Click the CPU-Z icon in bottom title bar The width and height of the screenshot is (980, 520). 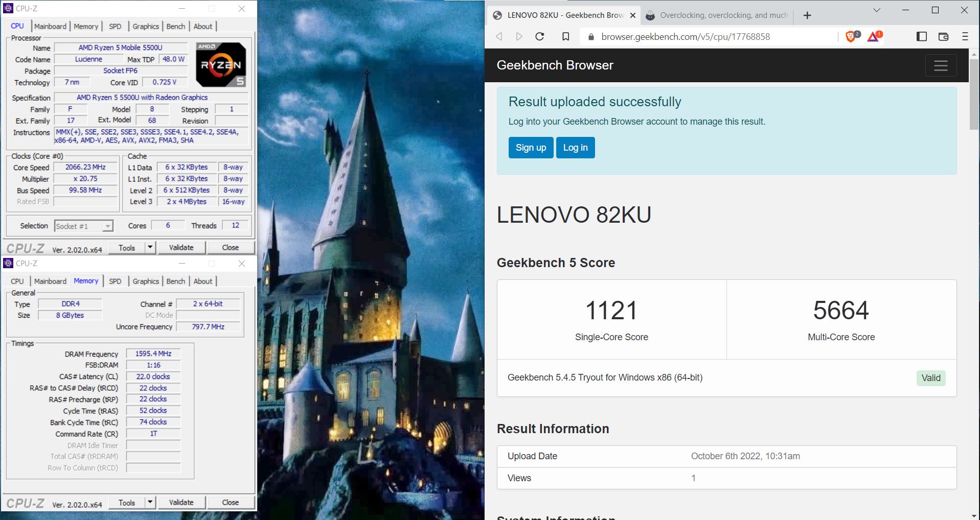coord(8,263)
